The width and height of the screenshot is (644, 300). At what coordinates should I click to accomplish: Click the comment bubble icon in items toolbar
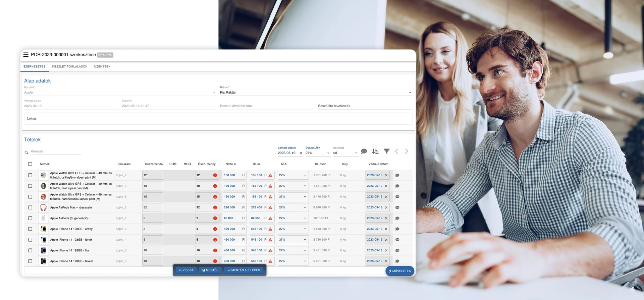(364, 152)
